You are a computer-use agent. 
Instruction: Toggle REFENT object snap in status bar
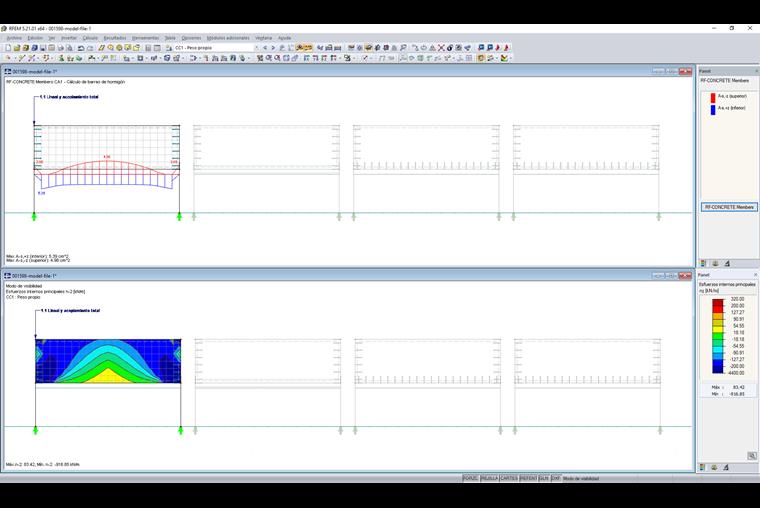coord(528,478)
